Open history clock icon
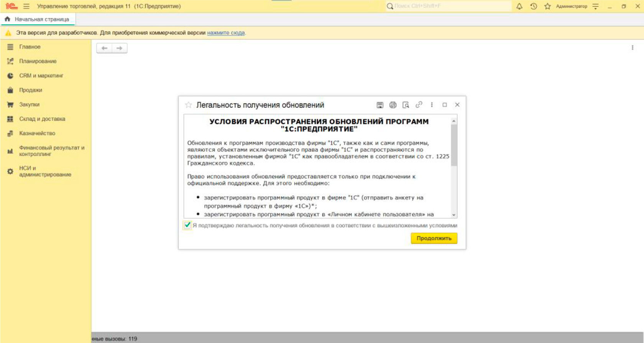This screenshot has width=644, height=343. [534, 6]
